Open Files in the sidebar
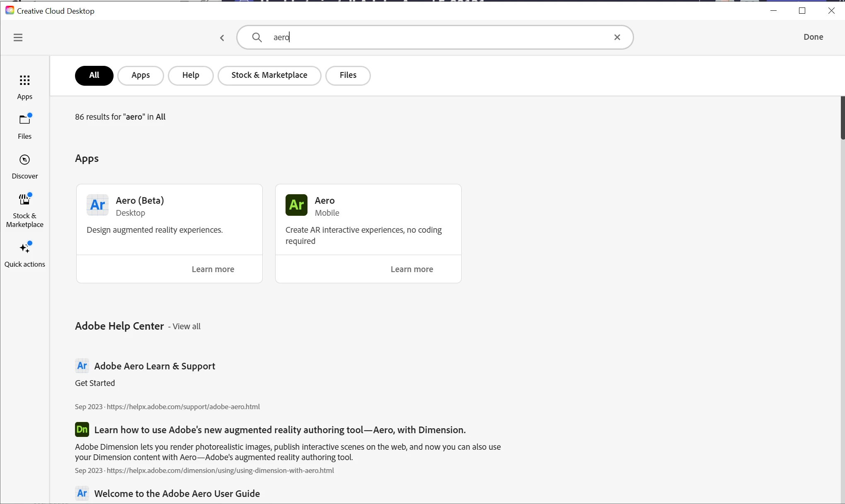Image resolution: width=845 pixels, height=504 pixels. [x=25, y=126]
